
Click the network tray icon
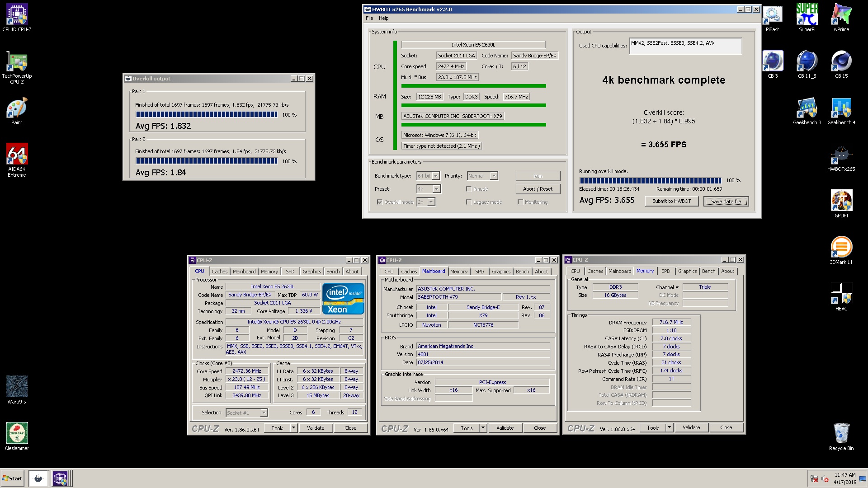814,479
